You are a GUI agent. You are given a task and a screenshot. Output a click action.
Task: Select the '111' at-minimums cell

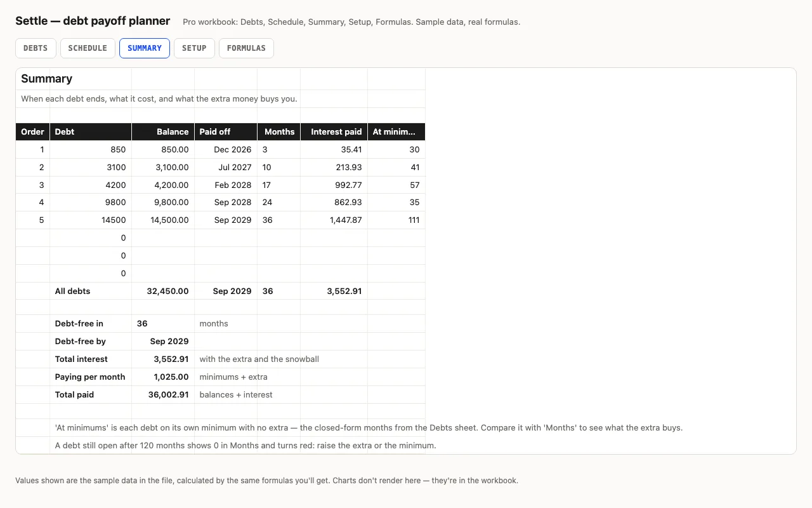[x=396, y=220]
